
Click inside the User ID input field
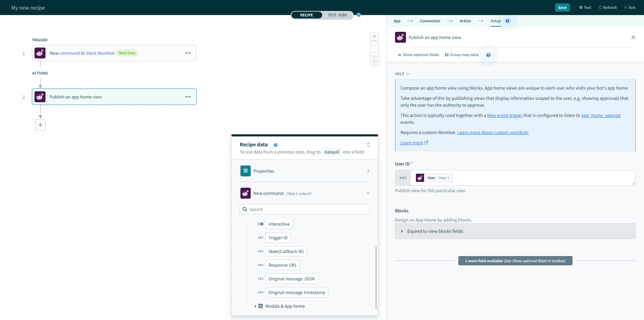pos(525,177)
